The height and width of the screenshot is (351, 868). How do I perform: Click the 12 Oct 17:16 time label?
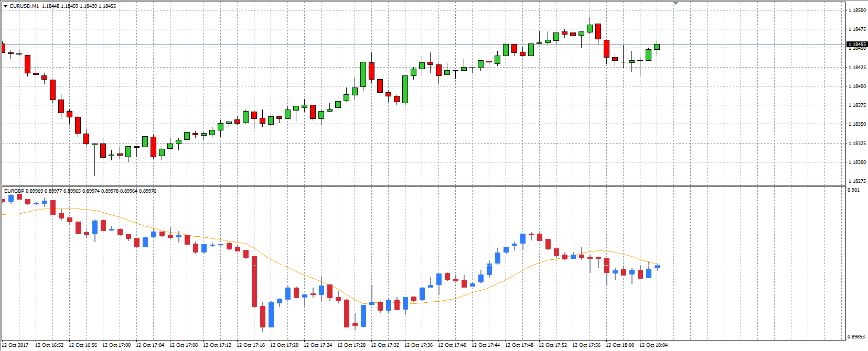(251, 345)
